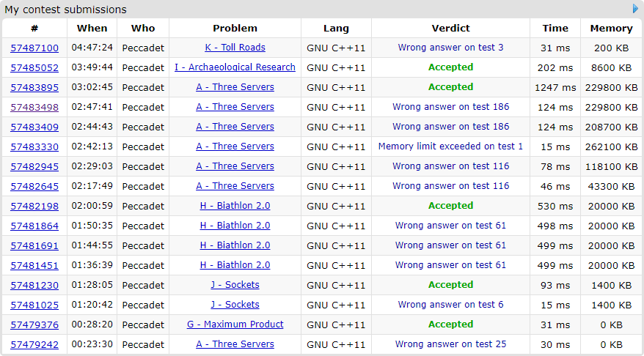Click the Verdict column header
This screenshot has height=356, width=644.
450,29
